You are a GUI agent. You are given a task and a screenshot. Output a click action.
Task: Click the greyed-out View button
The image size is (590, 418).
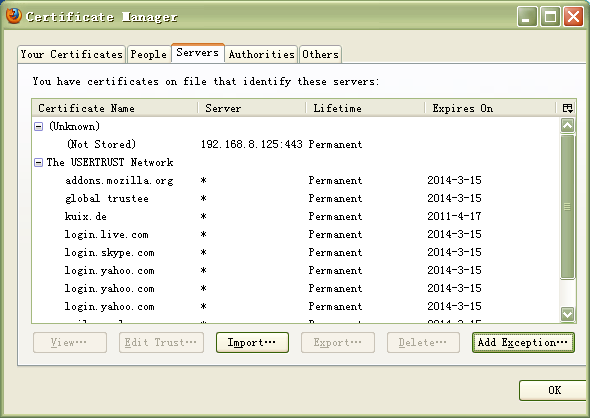coord(70,342)
